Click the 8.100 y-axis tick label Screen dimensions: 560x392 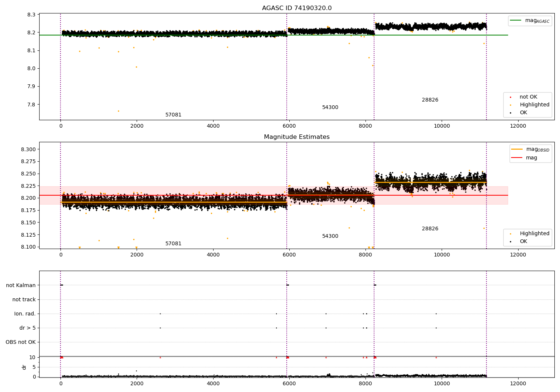(x=29, y=247)
